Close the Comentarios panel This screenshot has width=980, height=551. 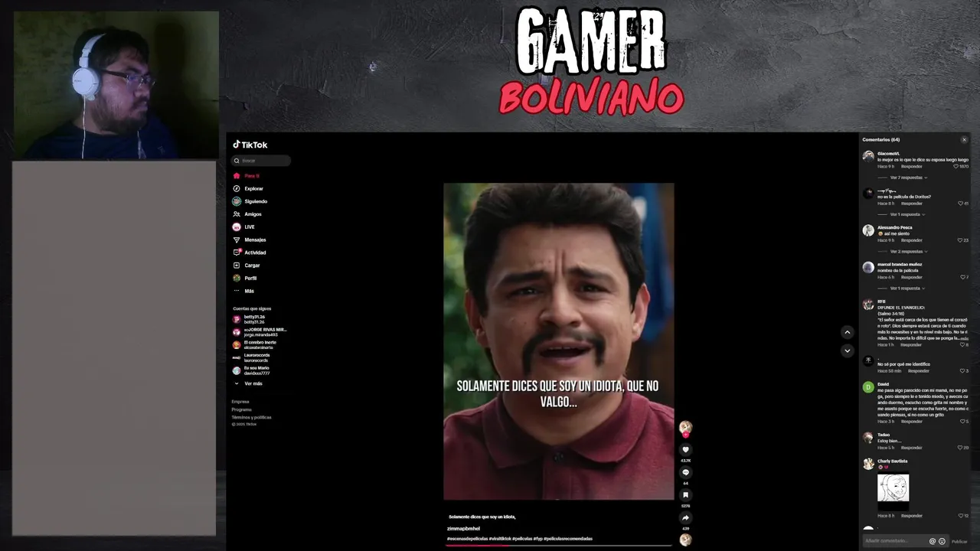tap(964, 140)
